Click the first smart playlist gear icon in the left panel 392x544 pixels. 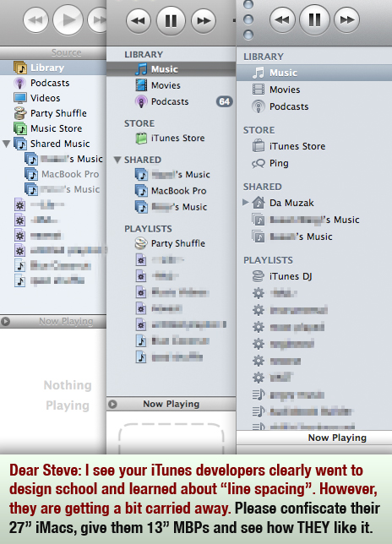point(19,205)
